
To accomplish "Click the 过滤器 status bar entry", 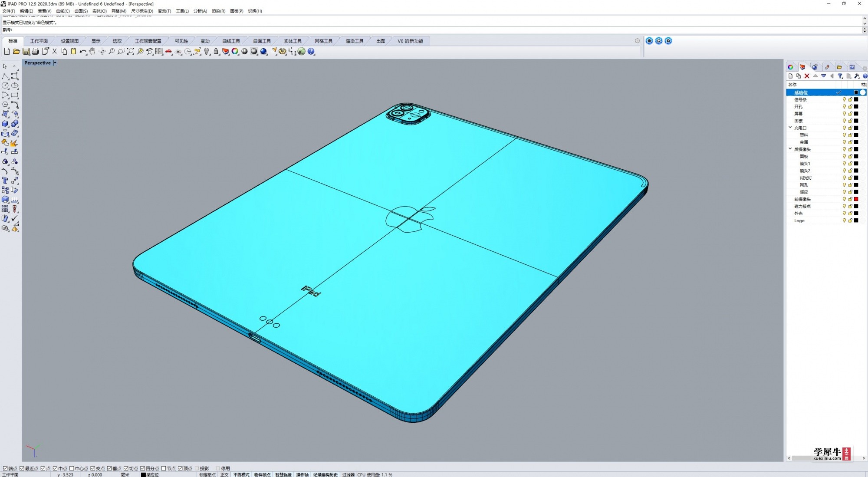I will point(349,475).
